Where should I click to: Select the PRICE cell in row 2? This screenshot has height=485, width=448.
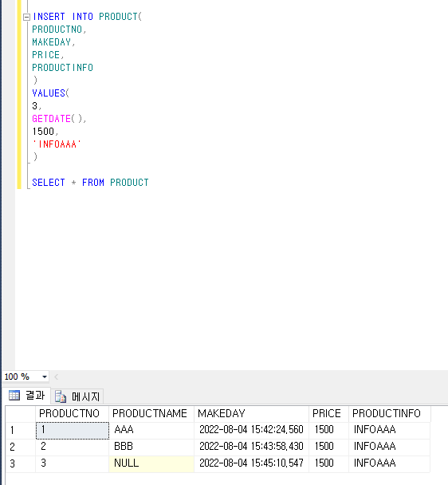[x=328, y=447]
